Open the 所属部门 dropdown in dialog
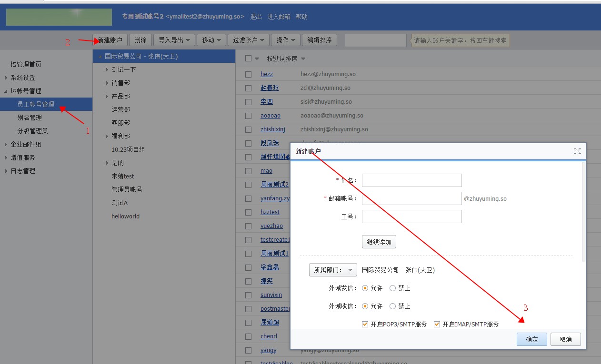 pos(333,270)
